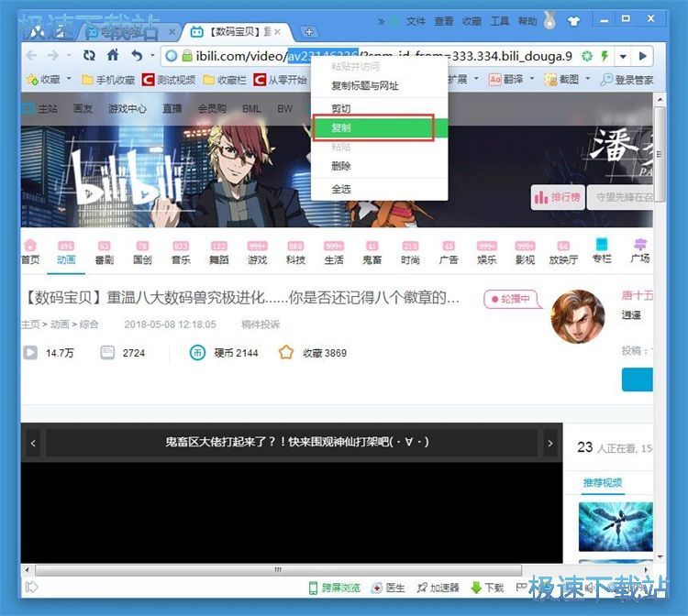Click the 排行榜 ranking button

(x=557, y=197)
